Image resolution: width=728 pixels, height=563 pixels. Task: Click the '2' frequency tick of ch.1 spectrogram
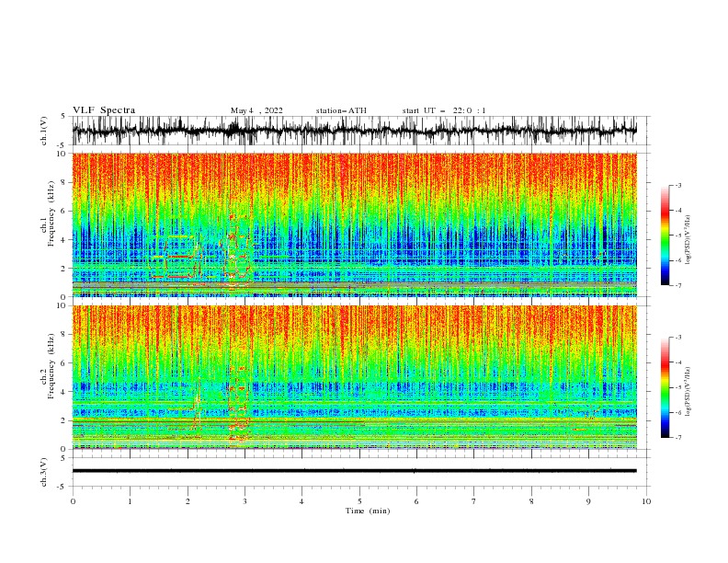(63, 269)
